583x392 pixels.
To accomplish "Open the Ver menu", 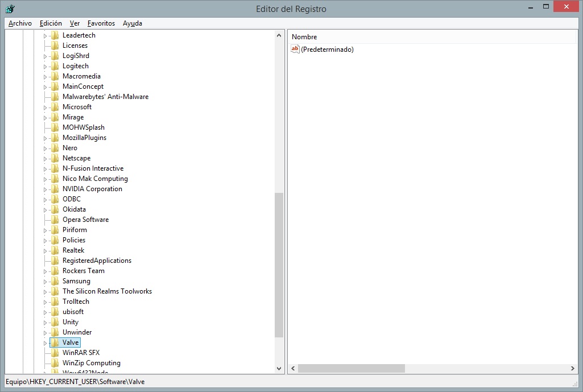I will coord(75,23).
